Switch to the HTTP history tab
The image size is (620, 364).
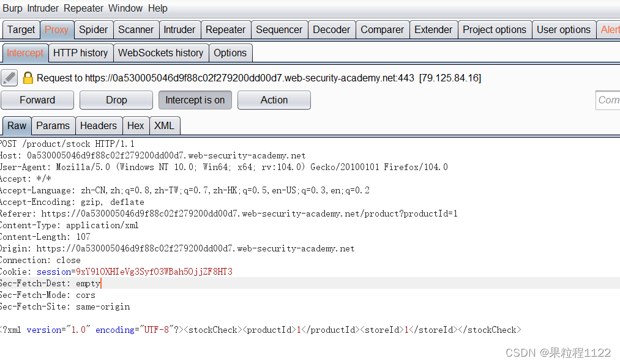(80, 53)
